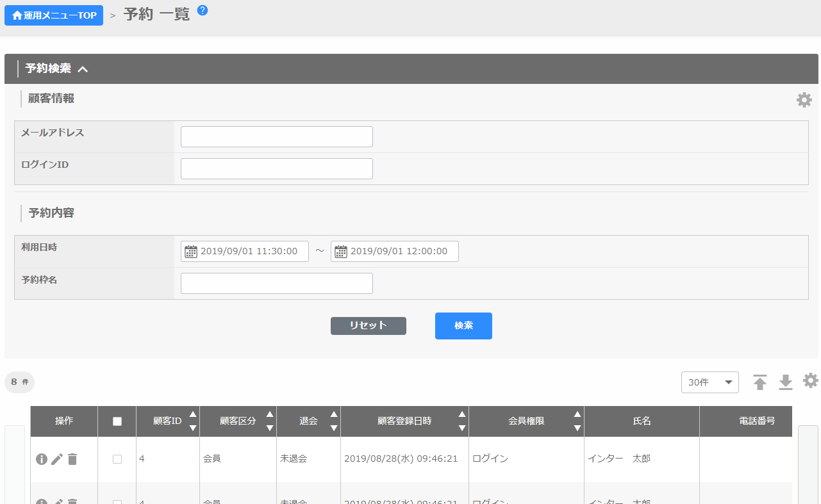The height and width of the screenshot is (504, 821).
Task: Open the 30件 page size dropdown
Action: tap(709, 382)
